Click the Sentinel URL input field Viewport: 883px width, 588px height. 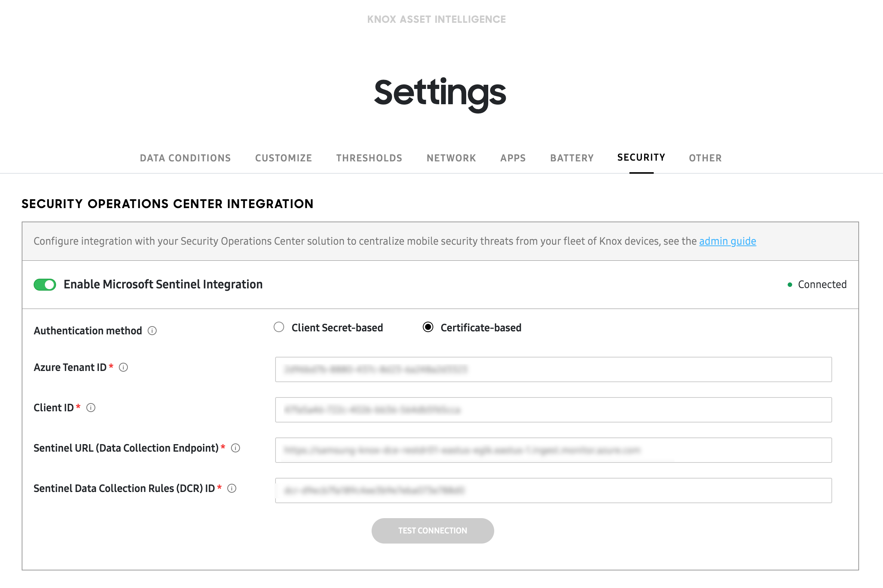point(553,450)
